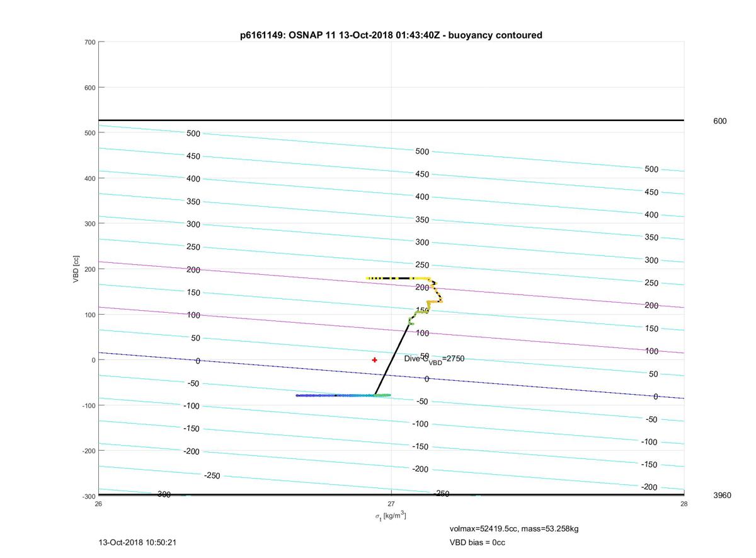
Task: Click the y-axis tick label '-300'
Action: pyautogui.click(x=88, y=496)
